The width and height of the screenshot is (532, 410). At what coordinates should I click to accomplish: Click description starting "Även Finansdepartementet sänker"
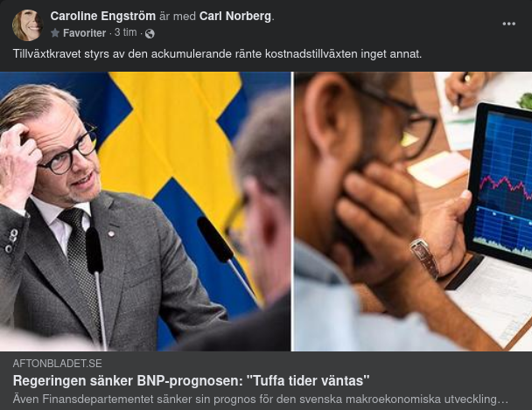pyautogui.click(x=261, y=400)
